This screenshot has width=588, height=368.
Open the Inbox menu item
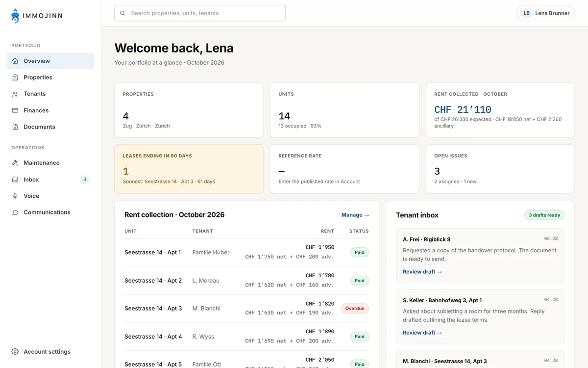tap(50, 180)
